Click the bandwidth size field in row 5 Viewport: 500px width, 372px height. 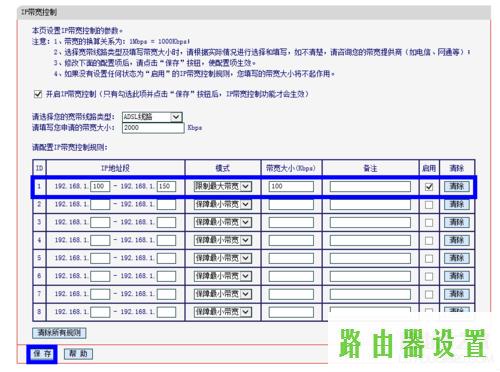tap(291, 258)
